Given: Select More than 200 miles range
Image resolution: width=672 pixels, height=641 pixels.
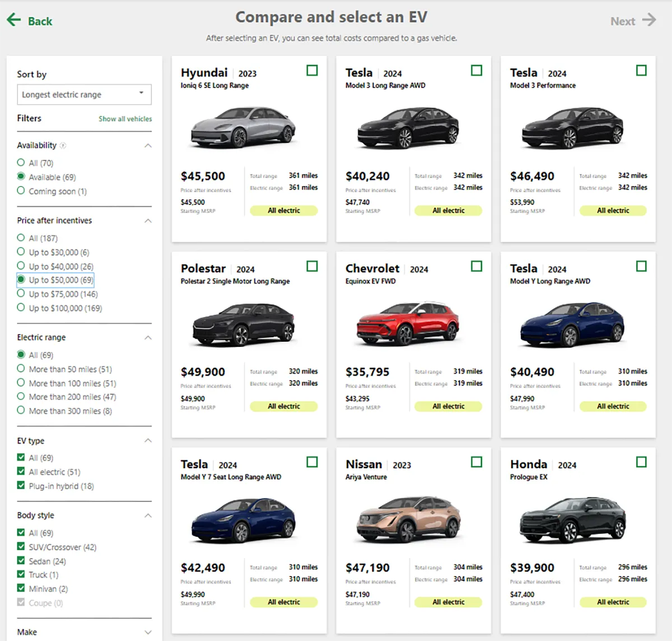Looking at the screenshot, I should pos(21,397).
